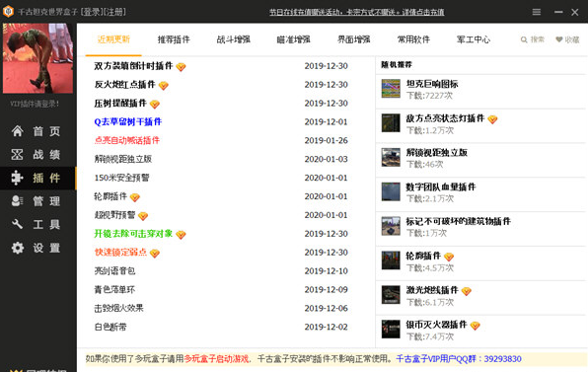Open the hamburger menu in title bar
Screen dimensions: 588x372
coord(537,12)
